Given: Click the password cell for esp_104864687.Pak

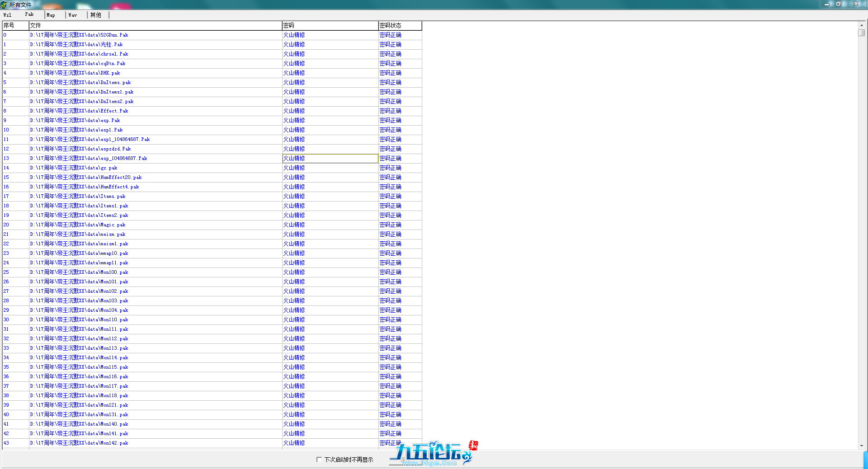Looking at the screenshot, I should click(x=330, y=159).
